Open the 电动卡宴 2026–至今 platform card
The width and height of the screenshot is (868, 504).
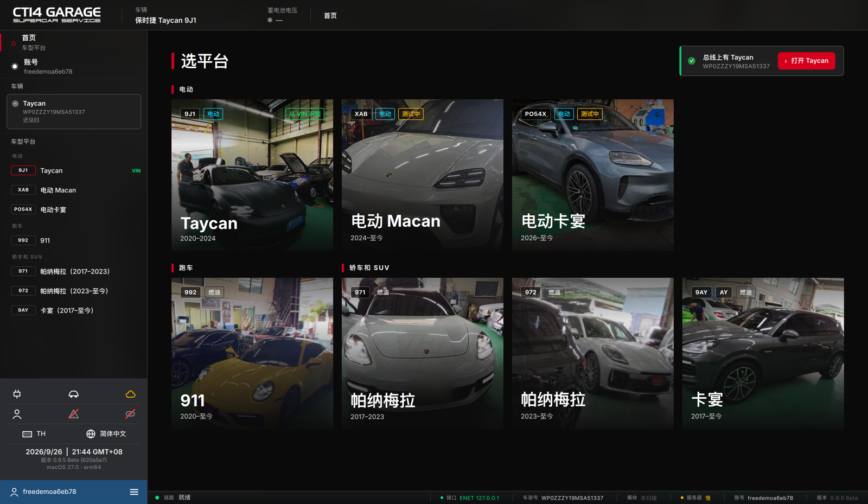593,175
